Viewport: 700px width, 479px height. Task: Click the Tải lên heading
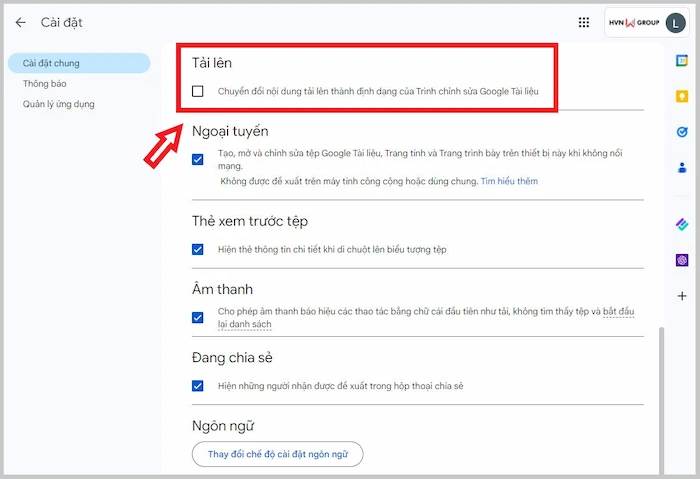tap(212, 63)
